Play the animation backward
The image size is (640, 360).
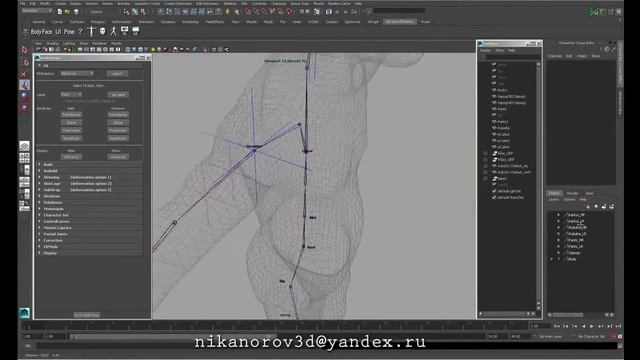[583, 326]
